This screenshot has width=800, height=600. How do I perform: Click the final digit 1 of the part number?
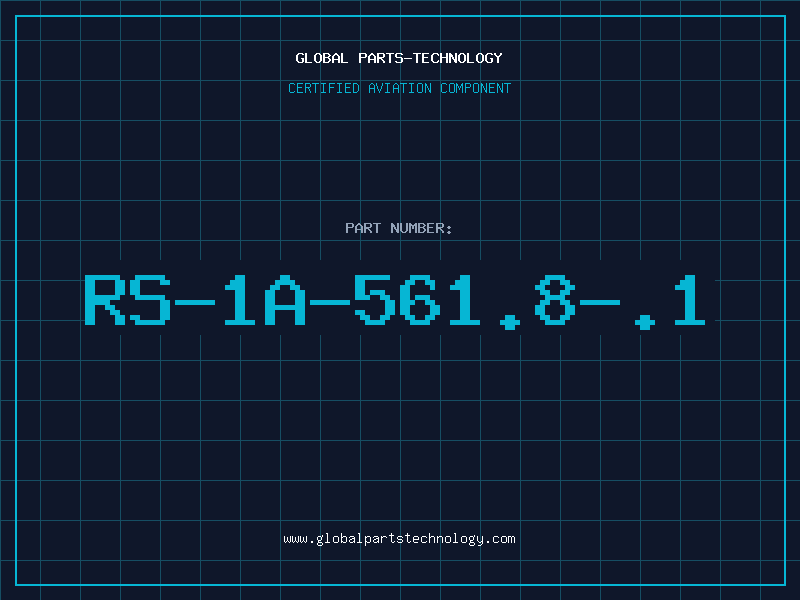690,300
